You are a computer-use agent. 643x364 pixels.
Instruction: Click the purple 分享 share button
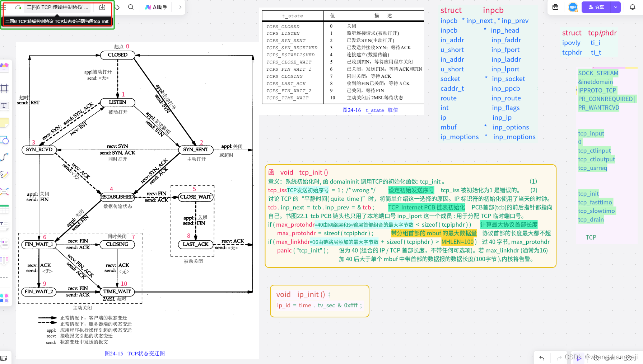click(x=596, y=7)
